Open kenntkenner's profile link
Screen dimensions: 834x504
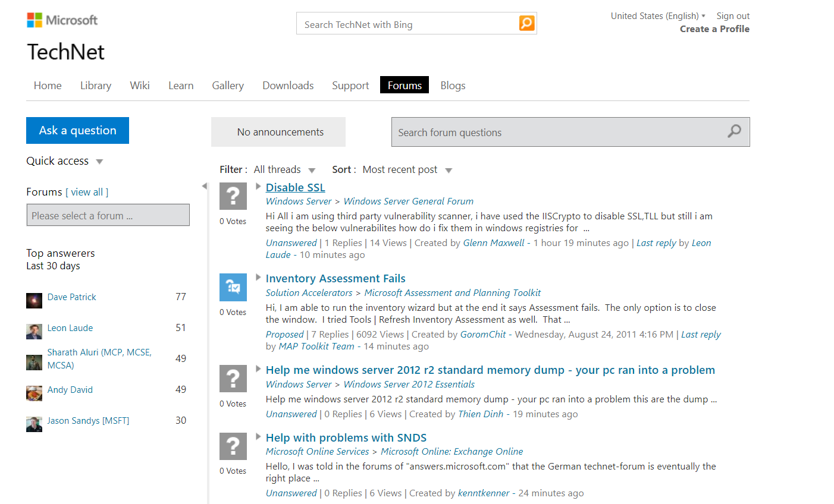click(x=484, y=493)
